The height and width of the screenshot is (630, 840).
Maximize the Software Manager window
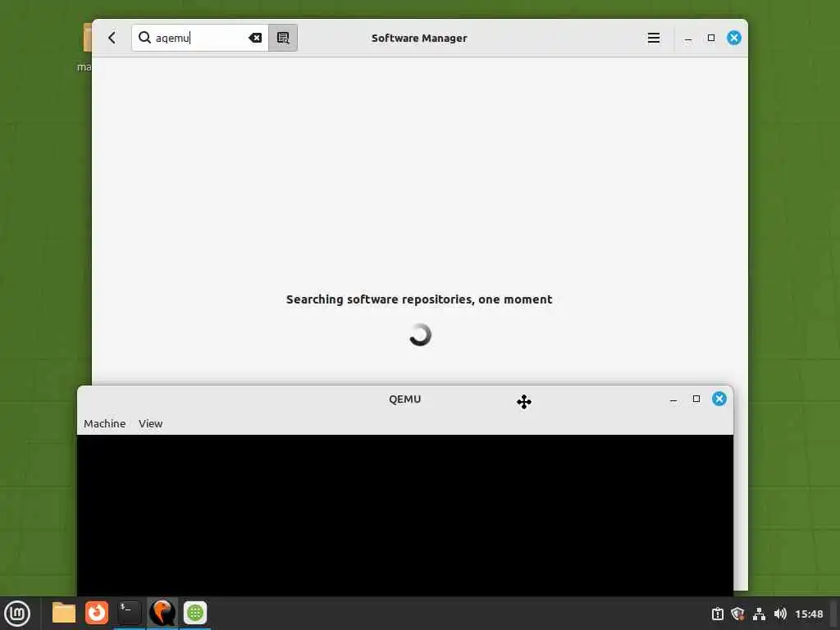pyautogui.click(x=711, y=38)
